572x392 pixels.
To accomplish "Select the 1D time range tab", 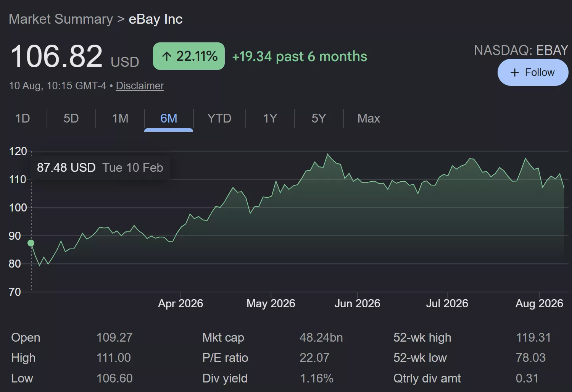I will click(x=23, y=118).
